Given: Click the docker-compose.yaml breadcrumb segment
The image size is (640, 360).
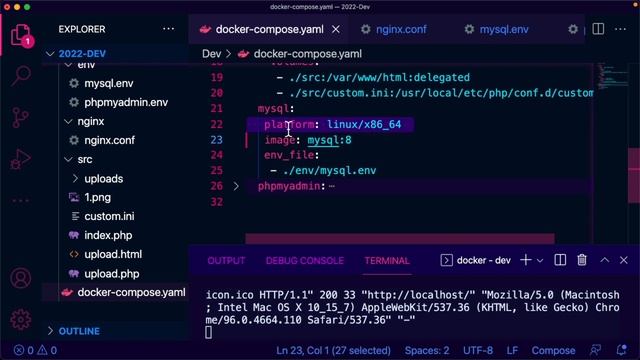Looking at the screenshot, I should 307,54.
